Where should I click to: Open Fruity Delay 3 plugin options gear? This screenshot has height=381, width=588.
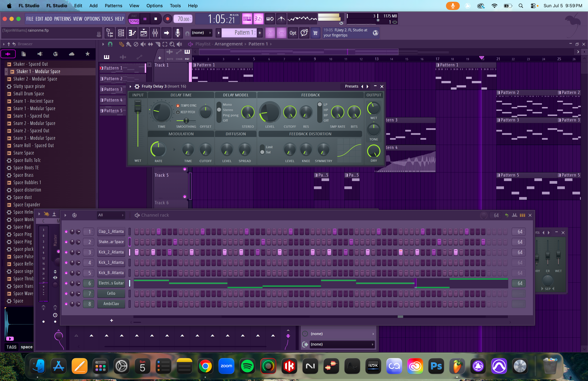tap(137, 86)
